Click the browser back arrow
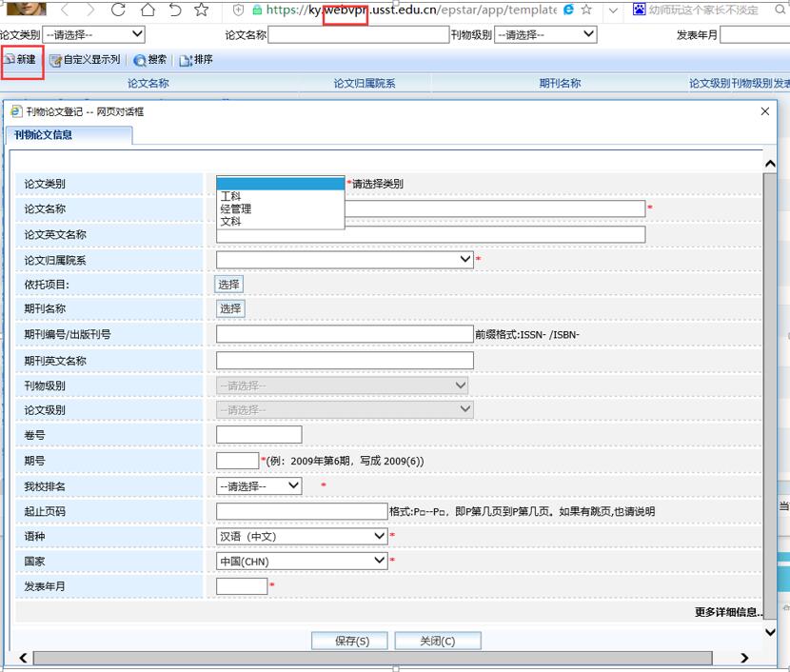This screenshot has height=672, width=790. click(x=65, y=10)
